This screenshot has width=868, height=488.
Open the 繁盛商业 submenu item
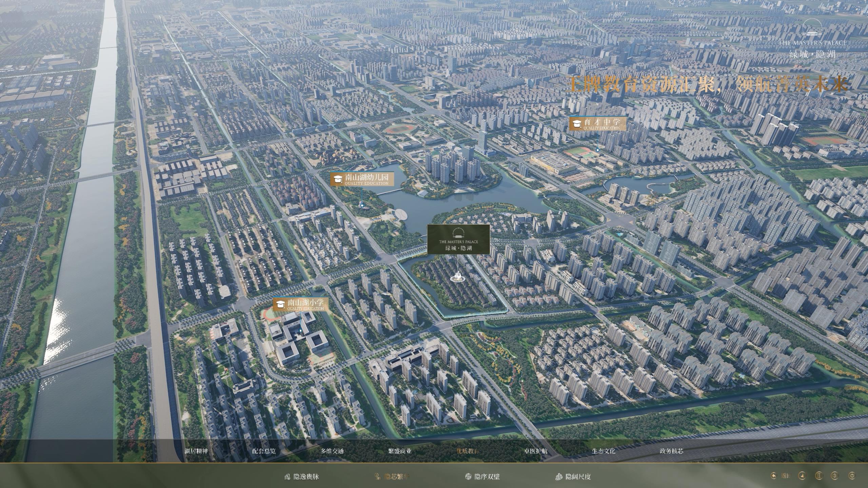tap(400, 451)
